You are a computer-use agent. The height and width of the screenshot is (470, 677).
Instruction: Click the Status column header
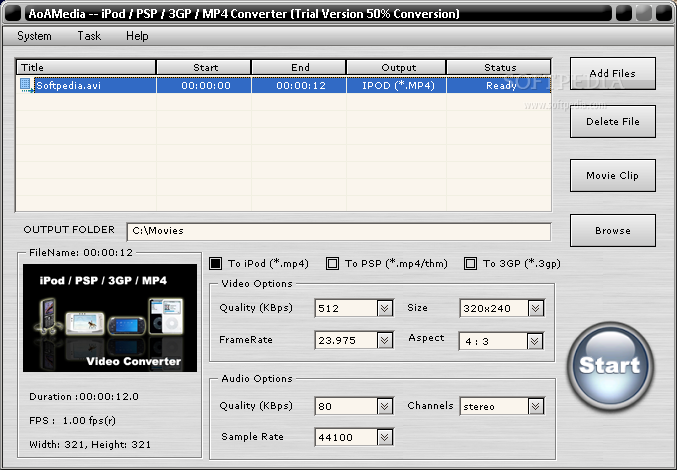click(x=499, y=67)
